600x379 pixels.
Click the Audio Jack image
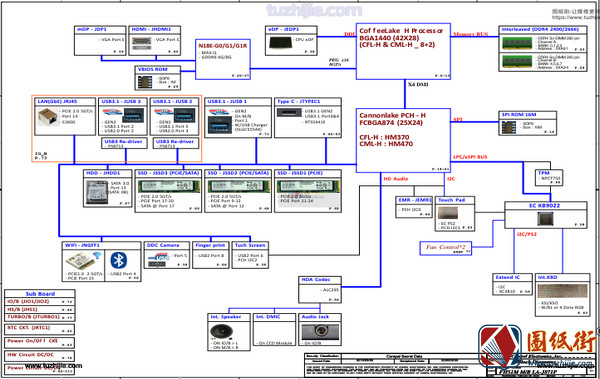pos(320,332)
